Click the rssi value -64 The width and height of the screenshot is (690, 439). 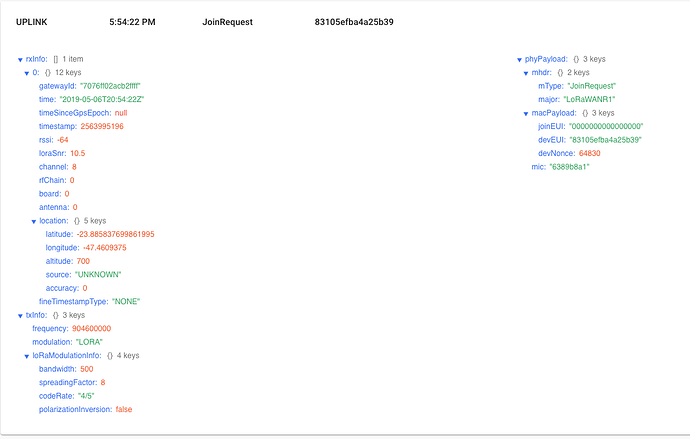[x=62, y=140]
